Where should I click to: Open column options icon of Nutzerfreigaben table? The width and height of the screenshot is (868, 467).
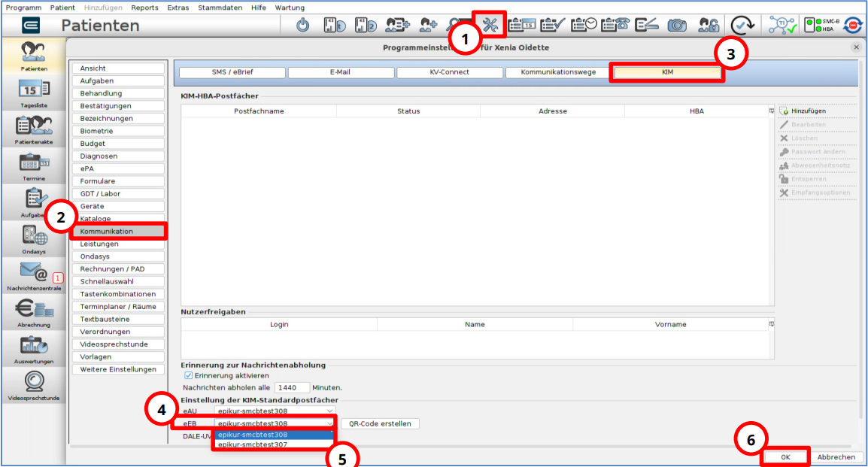[771, 323]
